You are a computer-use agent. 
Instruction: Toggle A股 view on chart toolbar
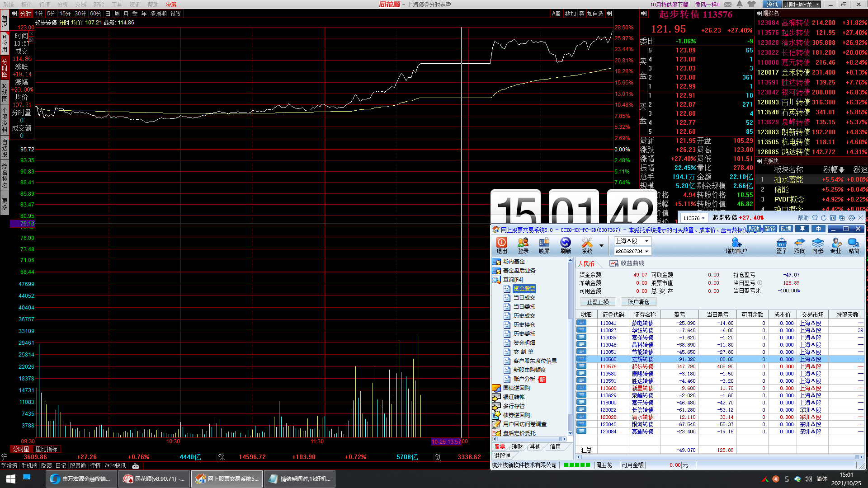(557, 14)
